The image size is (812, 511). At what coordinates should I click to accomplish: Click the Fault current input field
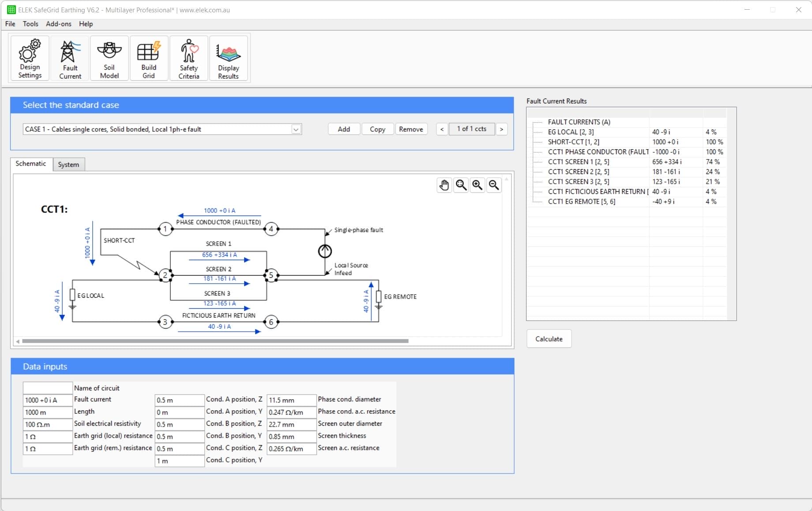(x=47, y=400)
